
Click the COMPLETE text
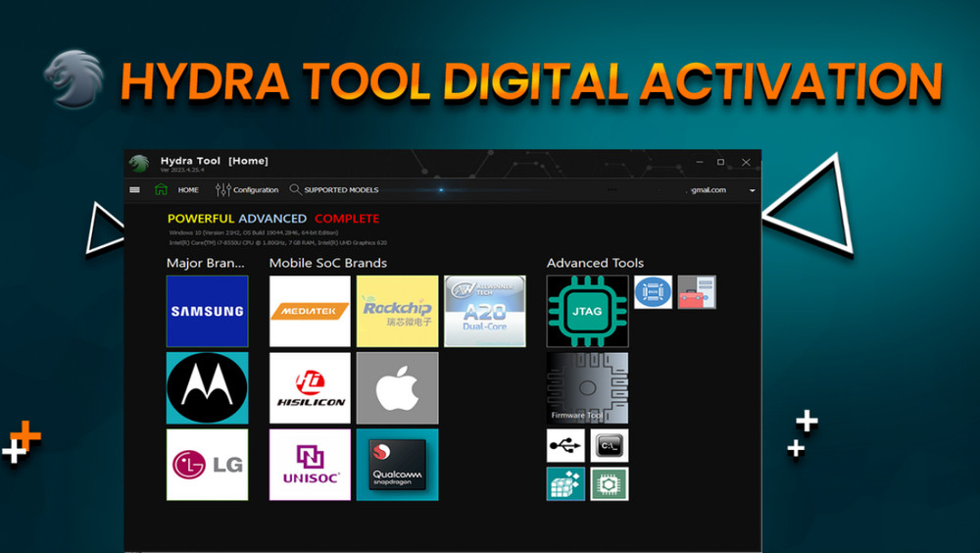pyautogui.click(x=347, y=219)
